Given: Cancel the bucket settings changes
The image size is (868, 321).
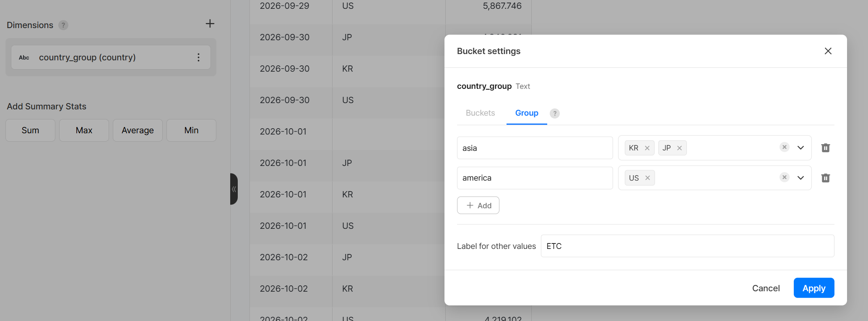Looking at the screenshot, I should pyautogui.click(x=766, y=288).
